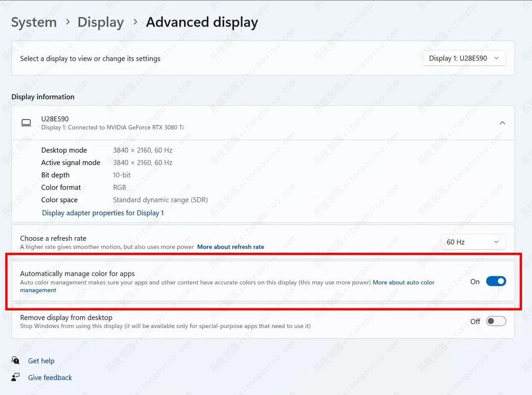Open More about refresh rate link
This screenshot has height=395, width=532.
click(x=231, y=247)
